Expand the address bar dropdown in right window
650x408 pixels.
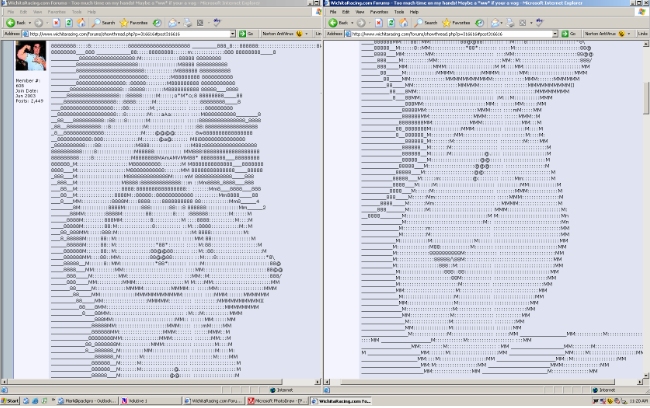(555, 34)
